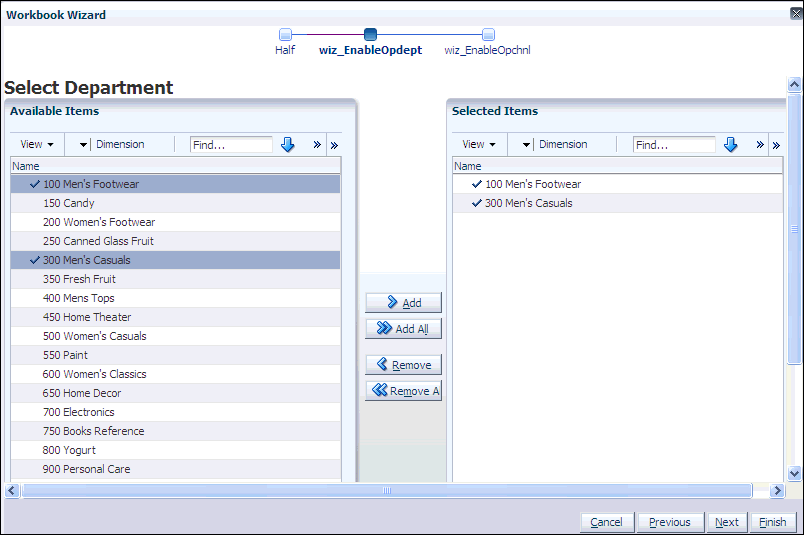Click horizontal scrollbar left arrow
Viewport: 804px width, 535px height.
coord(12,490)
